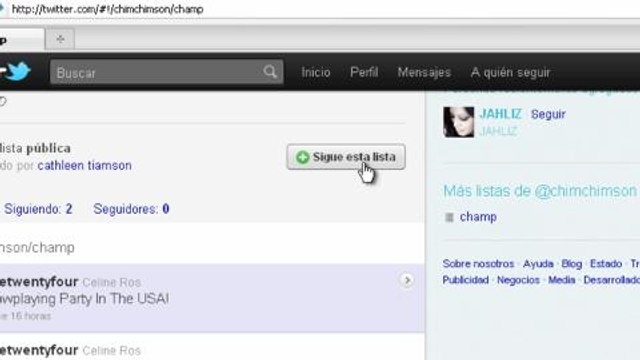The image size is (640, 360).
Task: Open cathleen tiamson profile link
Action: (x=84, y=165)
